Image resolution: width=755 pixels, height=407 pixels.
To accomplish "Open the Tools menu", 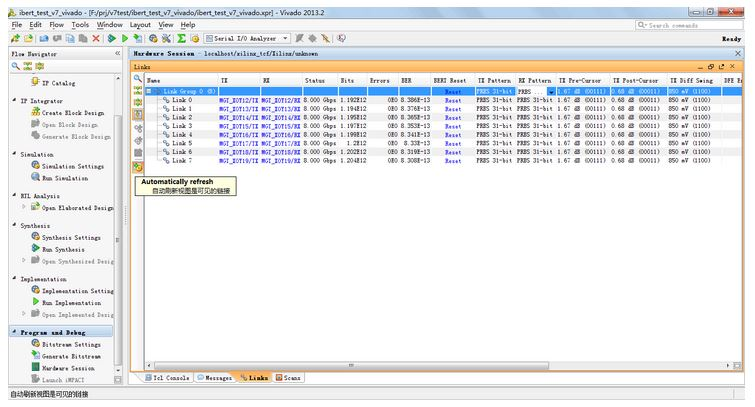I will (x=80, y=24).
